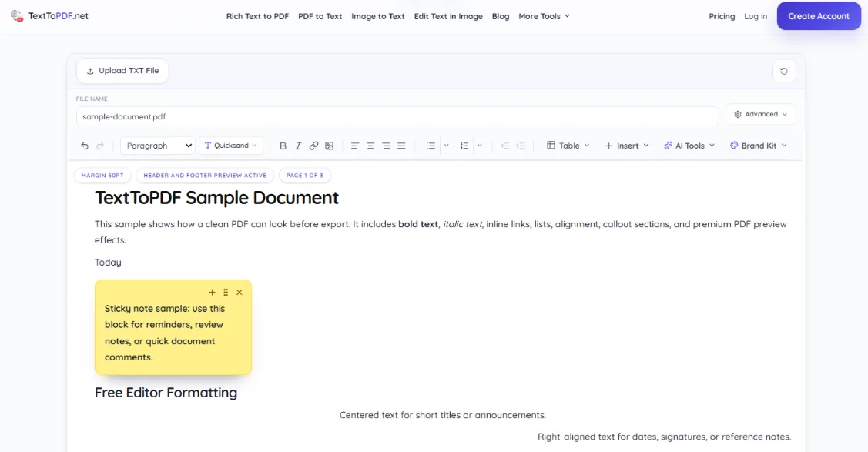Image resolution: width=868 pixels, height=452 pixels.
Task: Click inside the sticky note text
Action: [x=165, y=333]
